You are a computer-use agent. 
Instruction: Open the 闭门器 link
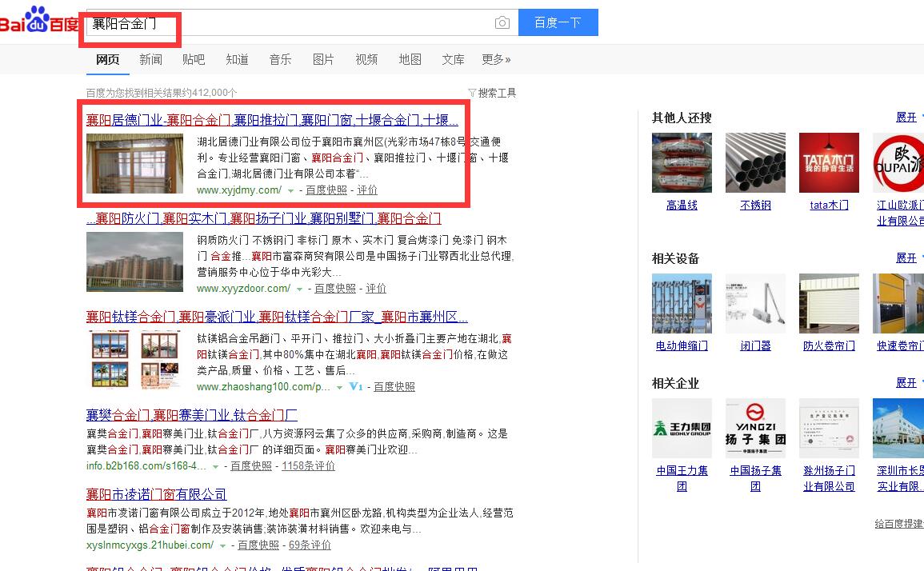(x=755, y=346)
